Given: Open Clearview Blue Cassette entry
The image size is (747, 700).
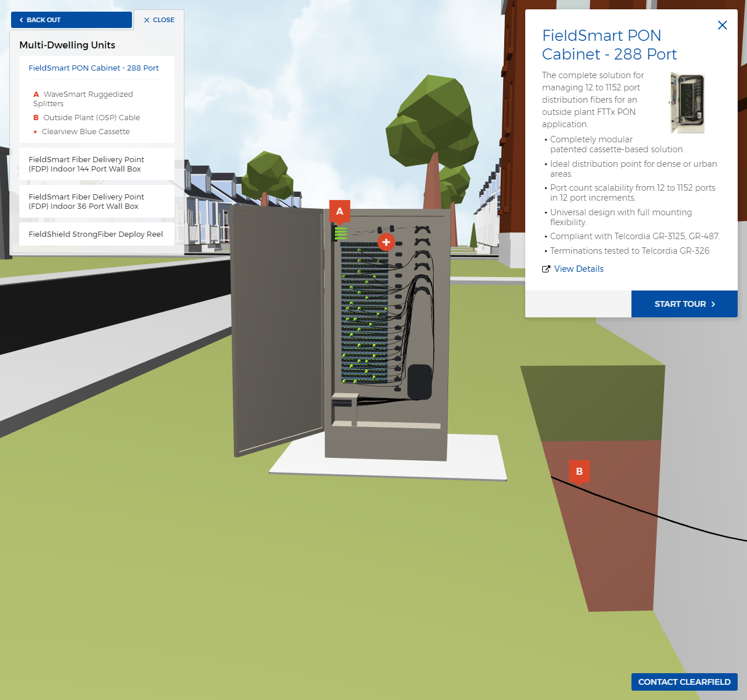Looking at the screenshot, I should [82, 132].
